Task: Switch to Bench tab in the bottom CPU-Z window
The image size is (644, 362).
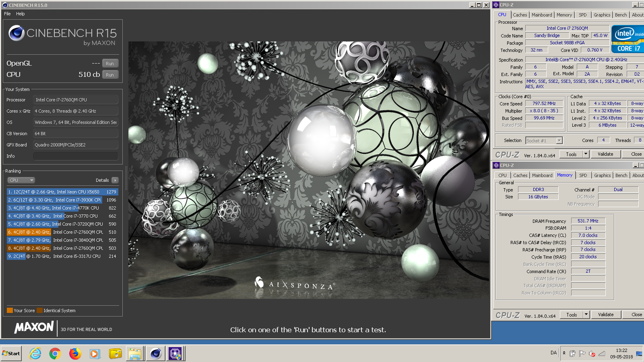Action: (x=621, y=175)
